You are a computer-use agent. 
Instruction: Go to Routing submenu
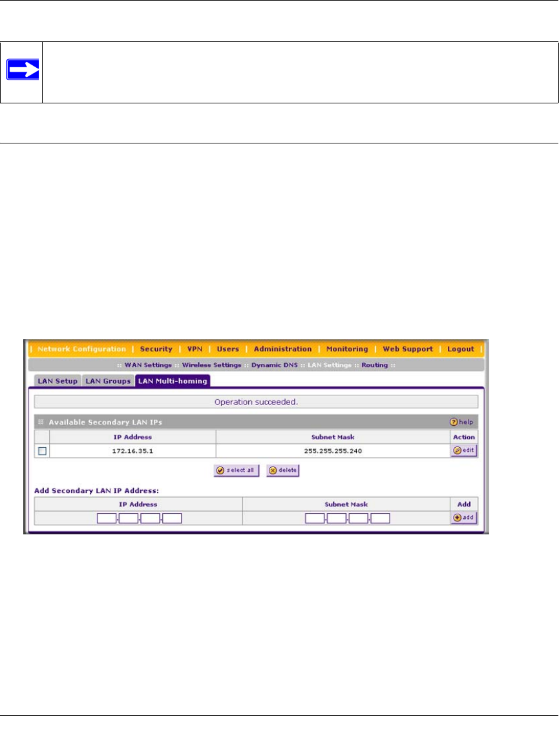pos(375,365)
